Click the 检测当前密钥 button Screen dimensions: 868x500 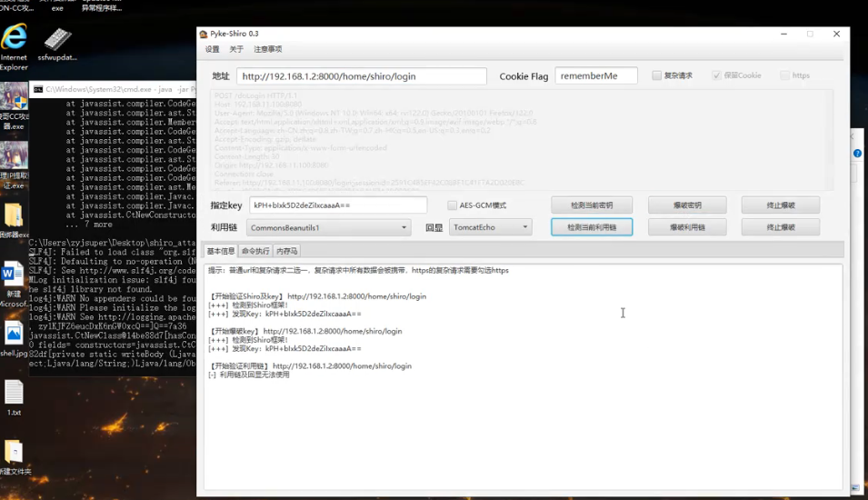pos(592,205)
